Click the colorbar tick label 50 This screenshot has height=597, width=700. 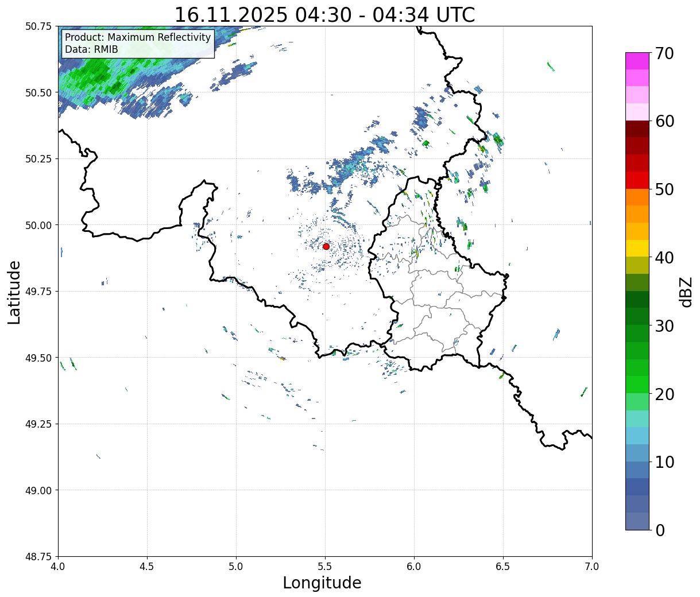[664, 189]
